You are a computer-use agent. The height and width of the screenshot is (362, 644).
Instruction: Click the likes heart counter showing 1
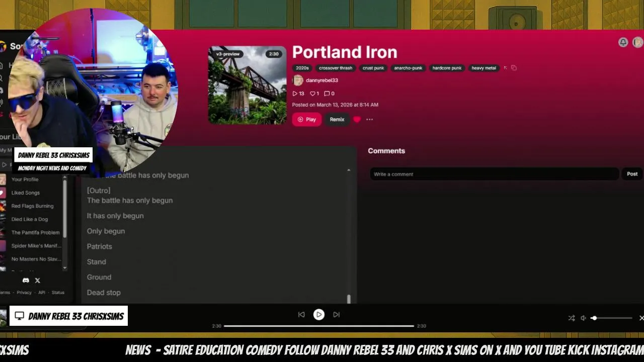[x=314, y=94]
